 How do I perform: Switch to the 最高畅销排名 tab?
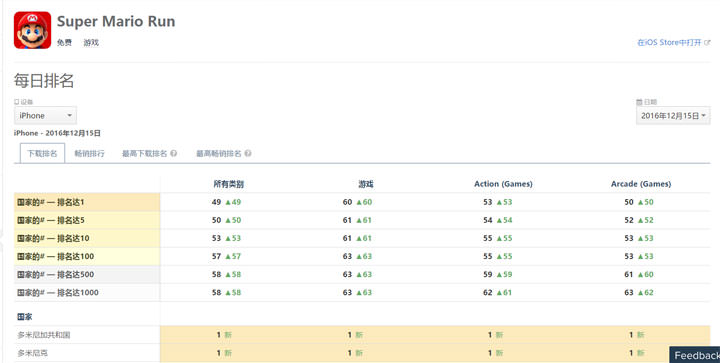coord(219,153)
